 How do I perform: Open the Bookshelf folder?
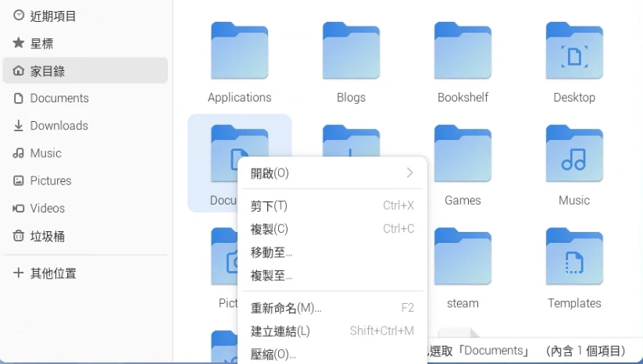tap(463, 51)
